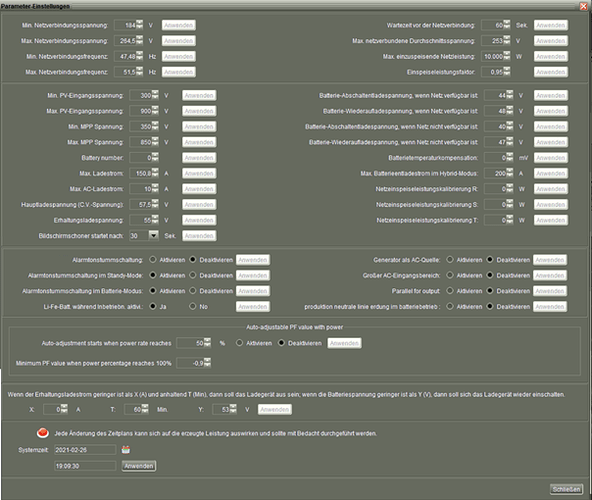Image resolution: width=592 pixels, height=500 pixels.
Task: Apply Alarmtonstummschaltung im Batterie-Modus setting
Action: [x=253, y=290]
